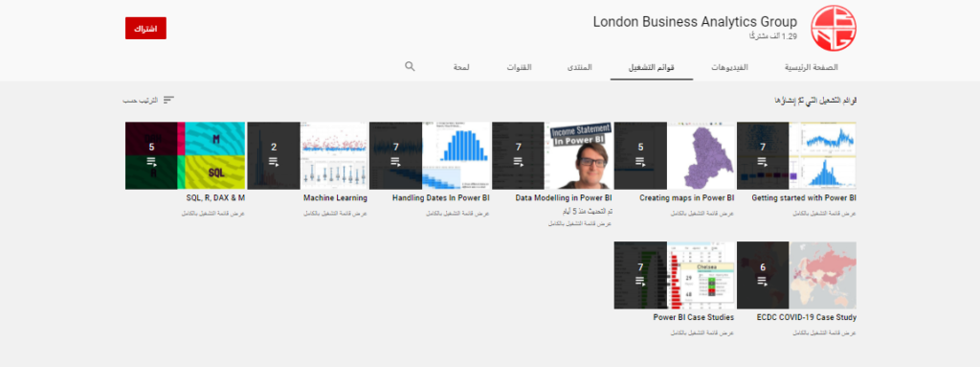Image resolution: width=980 pixels, height=367 pixels.
Task: Open Creating maps in Power BI thumbnail
Action: [674, 156]
